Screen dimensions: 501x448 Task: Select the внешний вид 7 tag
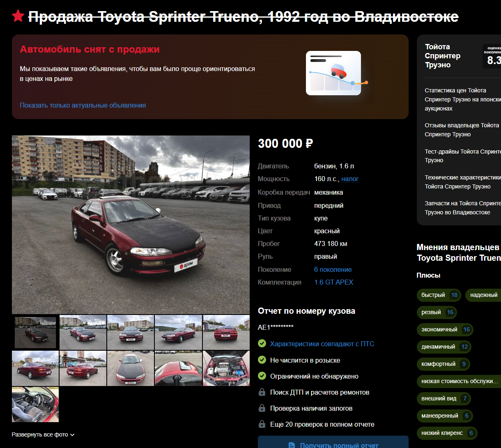tap(444, 398)
